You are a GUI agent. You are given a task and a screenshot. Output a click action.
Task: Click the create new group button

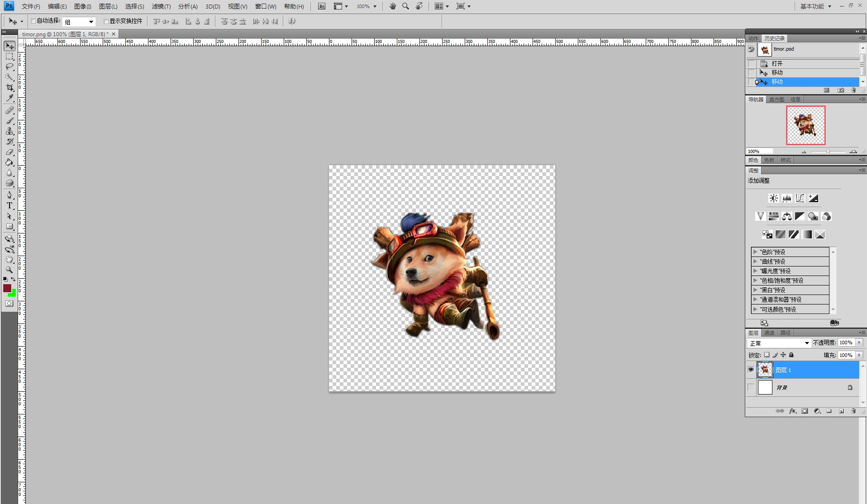coord(829,411)
